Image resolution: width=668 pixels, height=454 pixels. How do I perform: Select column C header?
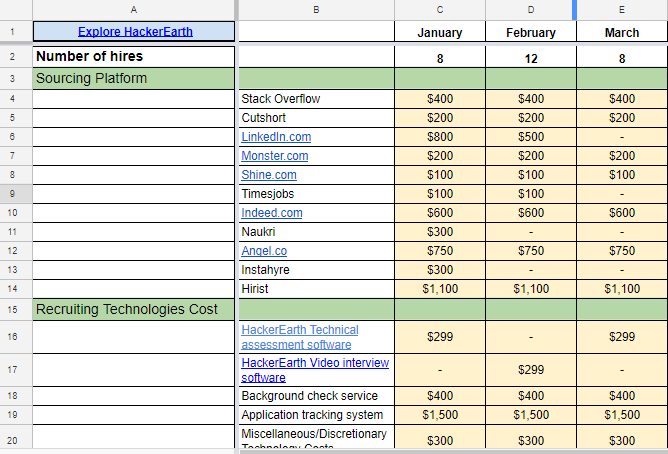440,10
